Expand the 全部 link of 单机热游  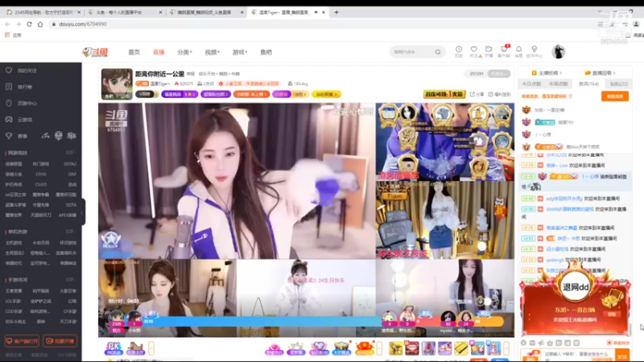[x=70, y=232]
